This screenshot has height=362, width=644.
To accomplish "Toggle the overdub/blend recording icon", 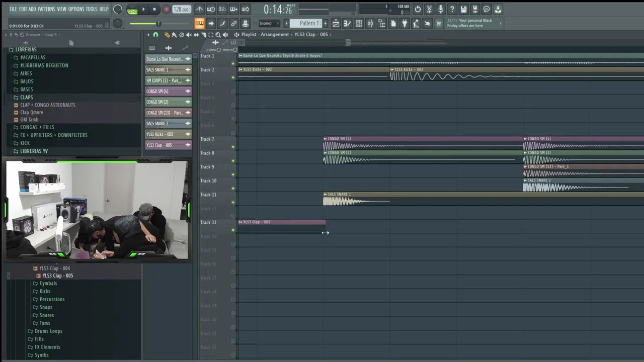I will coord(233,9).
